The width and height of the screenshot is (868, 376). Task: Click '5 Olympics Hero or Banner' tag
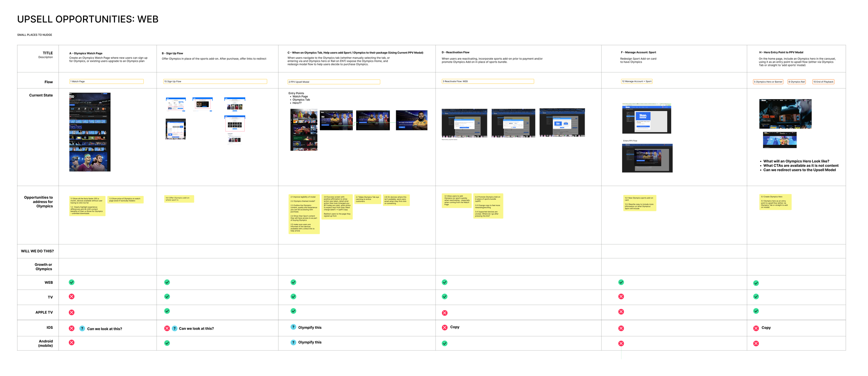(x=768, y=82)
